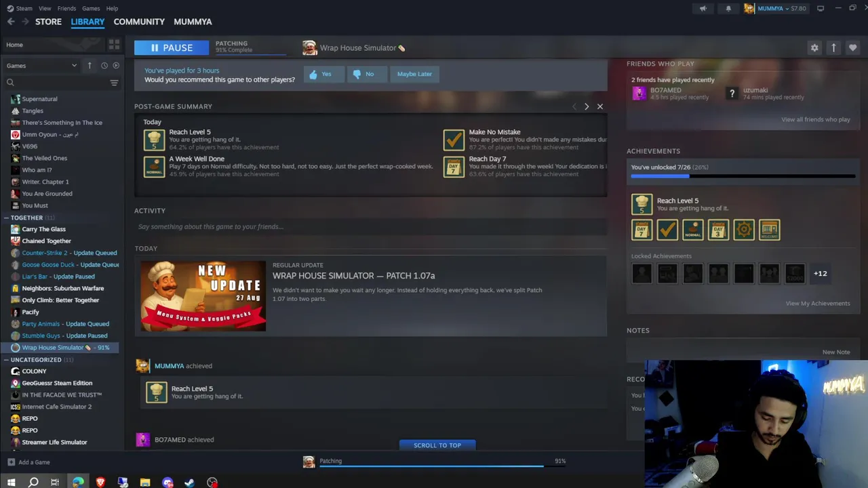Open the Games menu
This screenshot has width=868, height=488.
91,8
